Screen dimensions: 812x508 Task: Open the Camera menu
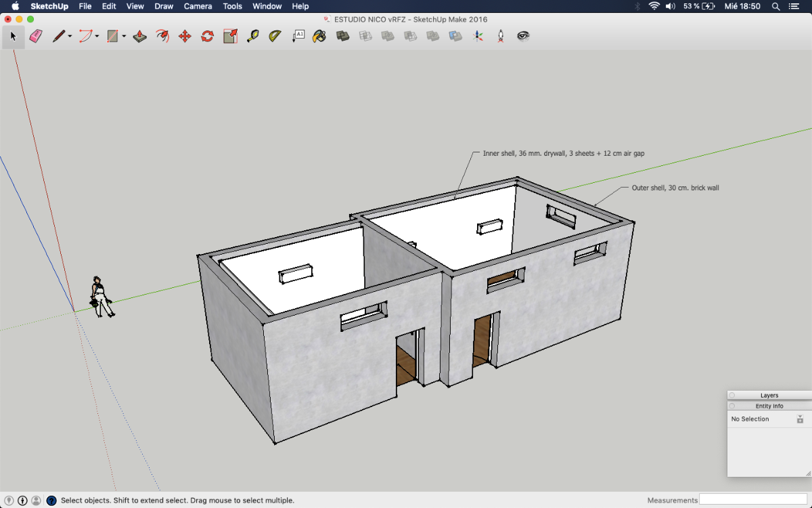point(198,6)
